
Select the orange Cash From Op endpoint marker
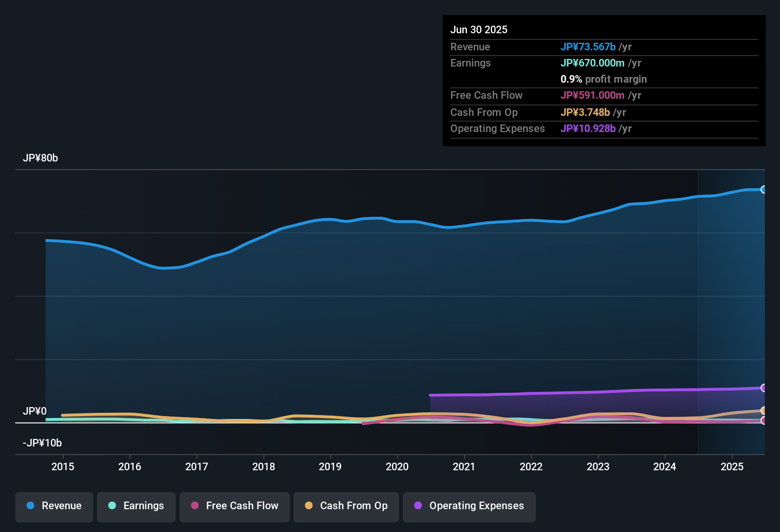point(764,410)
